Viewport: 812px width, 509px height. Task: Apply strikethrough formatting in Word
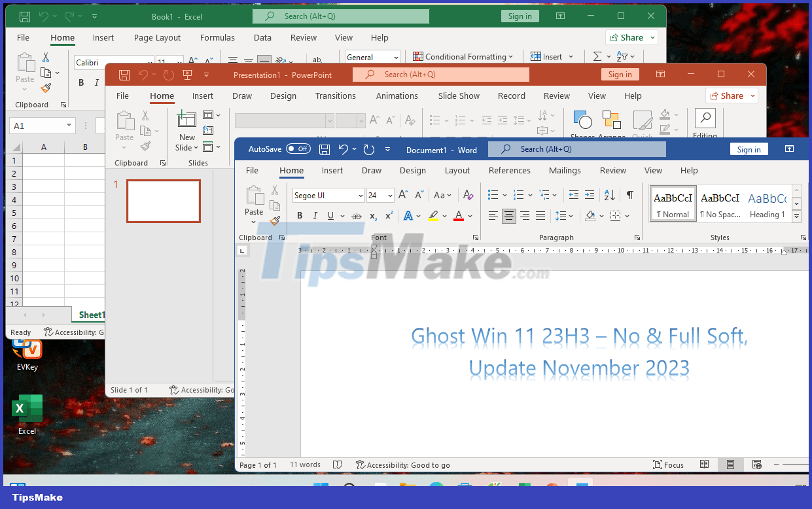(x=356, y=216)
